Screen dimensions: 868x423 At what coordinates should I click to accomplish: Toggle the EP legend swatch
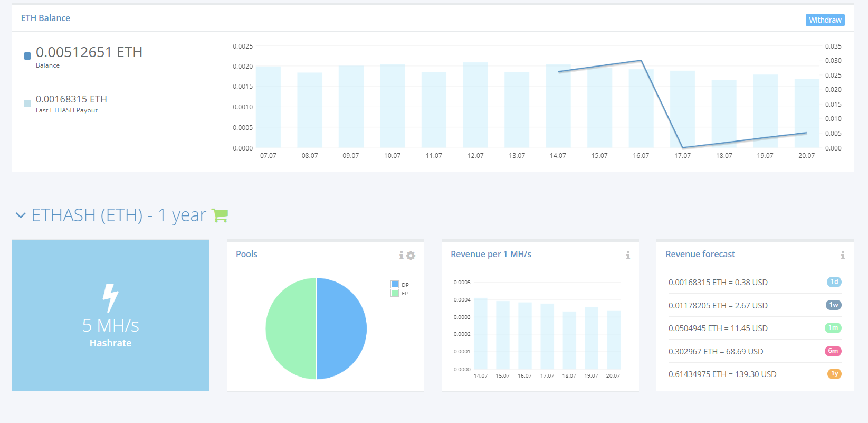(x=395, y=293)
